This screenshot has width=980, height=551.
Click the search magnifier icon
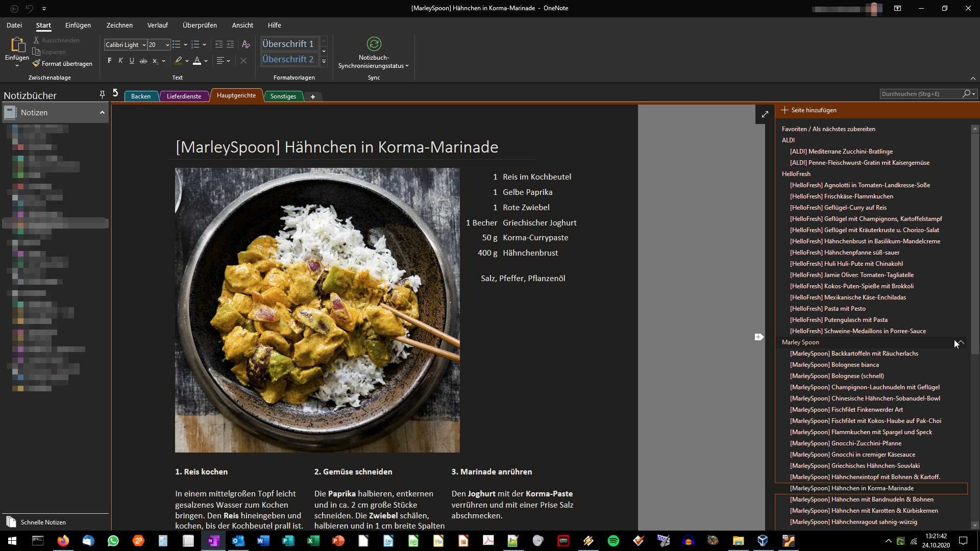966,94
